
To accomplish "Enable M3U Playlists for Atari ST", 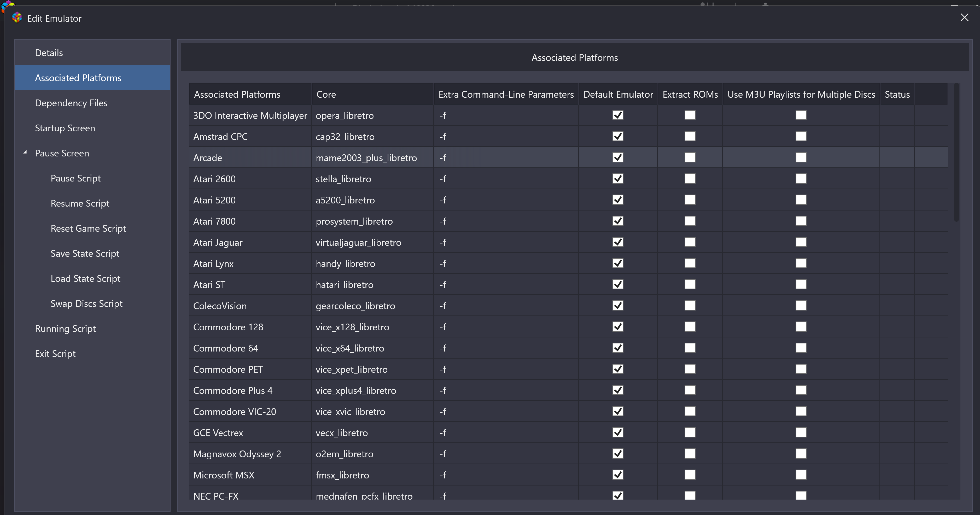I will 801,284.
